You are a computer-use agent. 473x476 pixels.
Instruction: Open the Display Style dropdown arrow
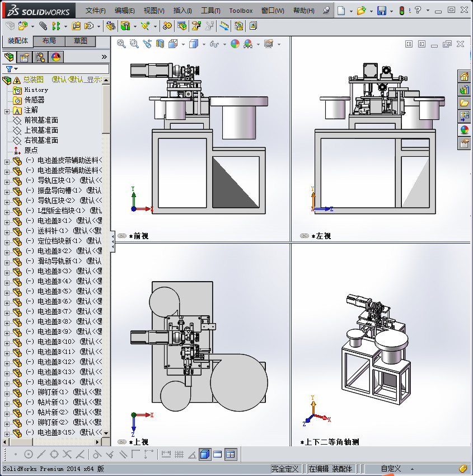tap(204, 45)
